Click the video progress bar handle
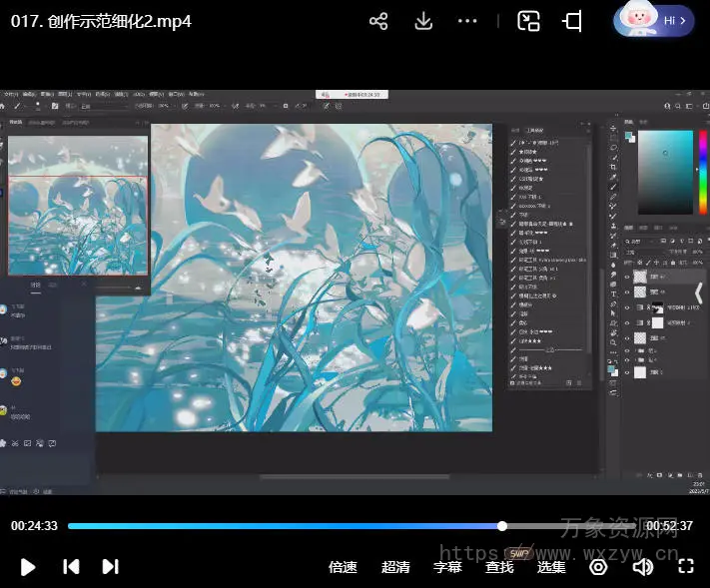 tap(502, 526)
